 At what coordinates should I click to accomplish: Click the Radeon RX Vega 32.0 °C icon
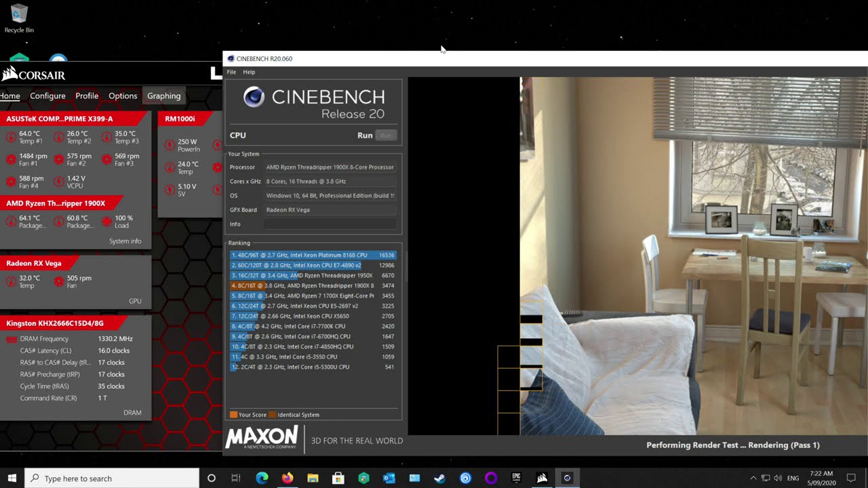[11, 281]
